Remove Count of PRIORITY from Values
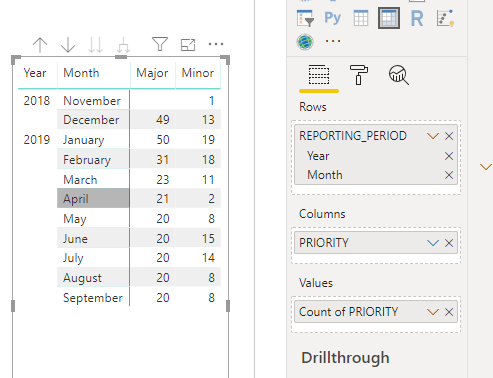493x378 pixels. pos(449,312)
